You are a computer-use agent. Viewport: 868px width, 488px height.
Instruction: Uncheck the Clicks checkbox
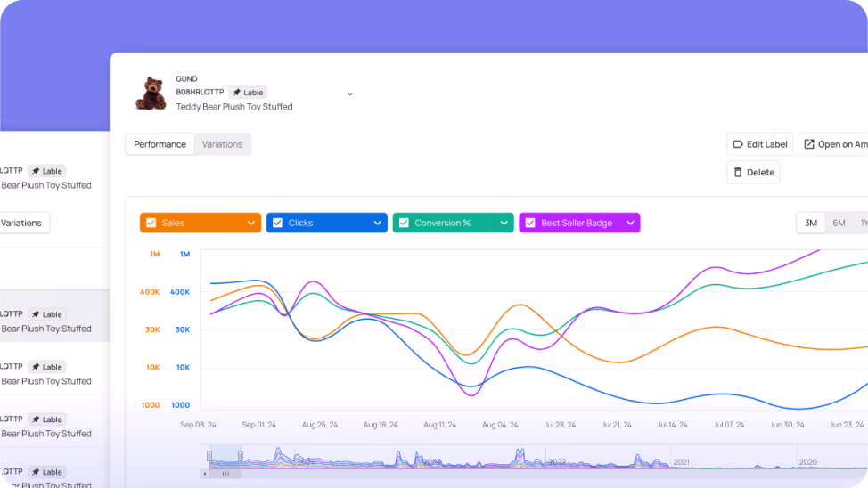[277, 223]
